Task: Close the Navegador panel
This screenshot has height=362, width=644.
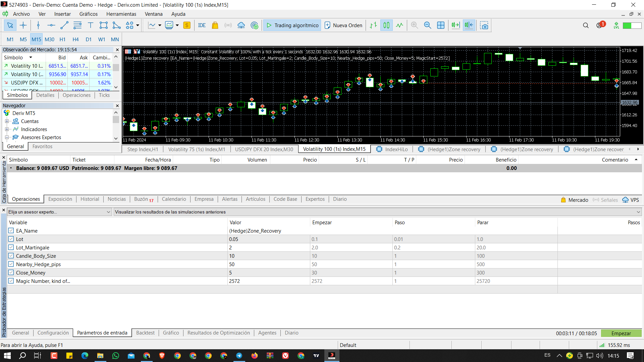Action: [x=117, y=106]
